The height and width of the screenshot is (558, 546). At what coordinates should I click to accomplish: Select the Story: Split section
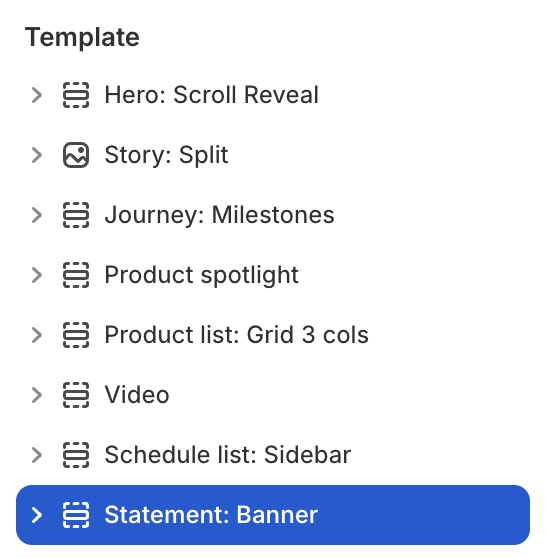(273, 155)
